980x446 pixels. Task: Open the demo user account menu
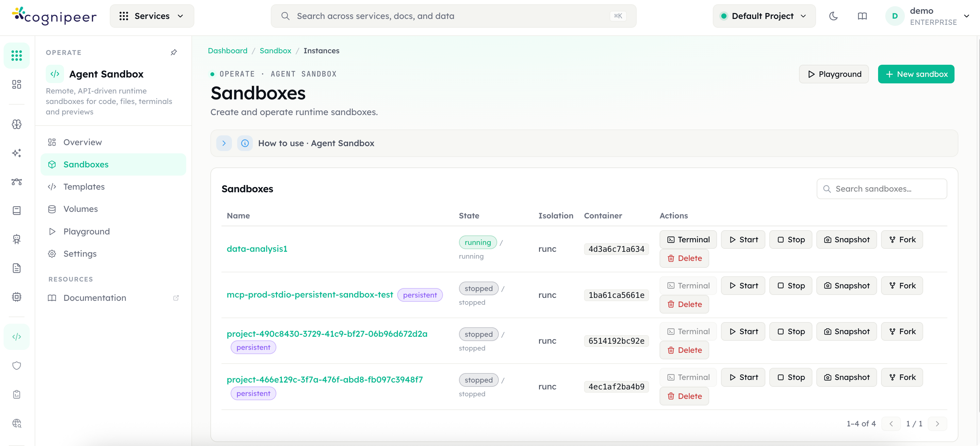coord(928,16)
